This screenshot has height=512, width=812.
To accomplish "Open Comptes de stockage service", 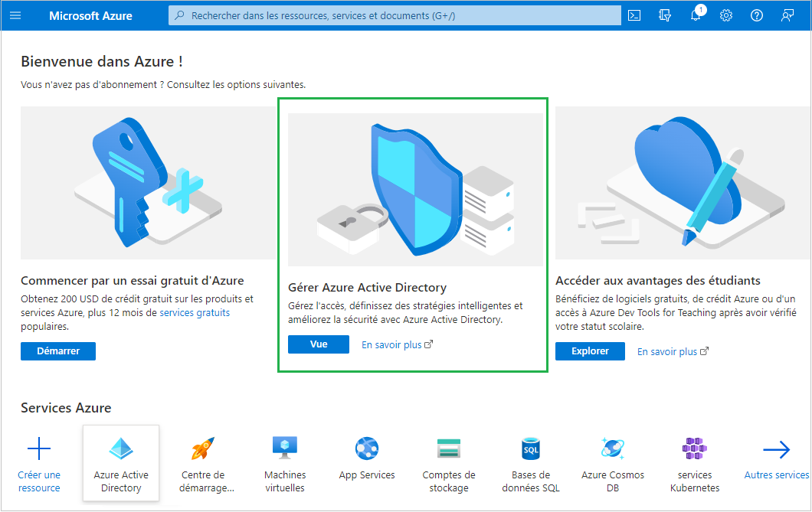I will click(449, 463).
